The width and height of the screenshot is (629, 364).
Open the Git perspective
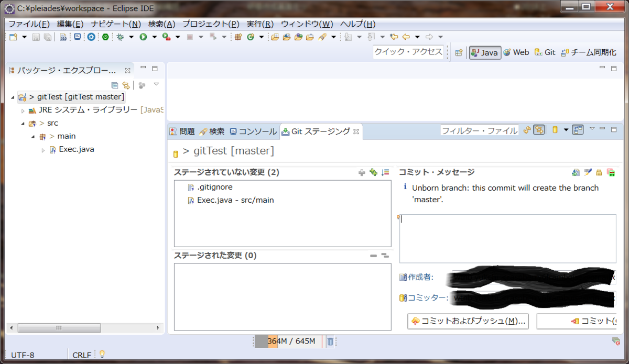point(545,52)
